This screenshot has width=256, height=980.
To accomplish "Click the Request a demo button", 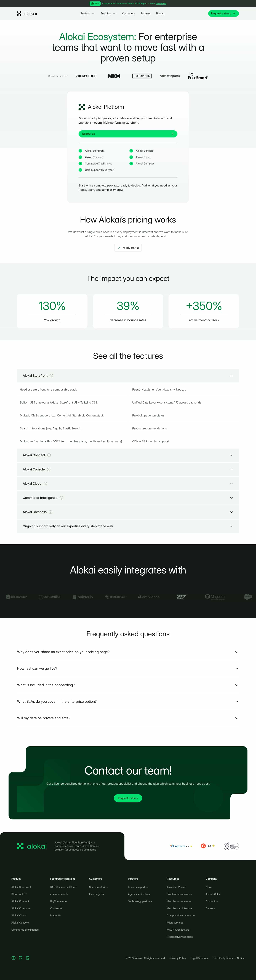I will (223, 13).
